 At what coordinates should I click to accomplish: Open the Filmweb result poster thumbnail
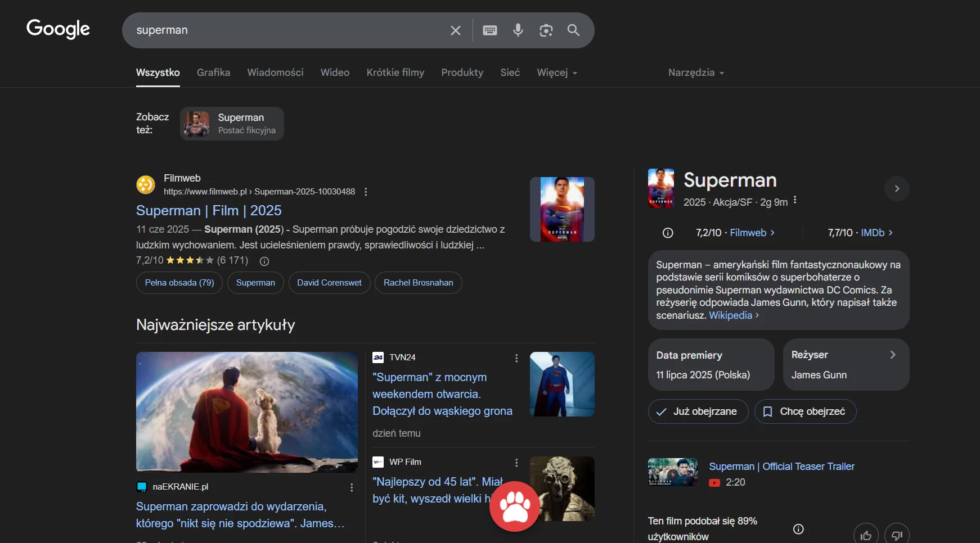[x=562, y=210]
